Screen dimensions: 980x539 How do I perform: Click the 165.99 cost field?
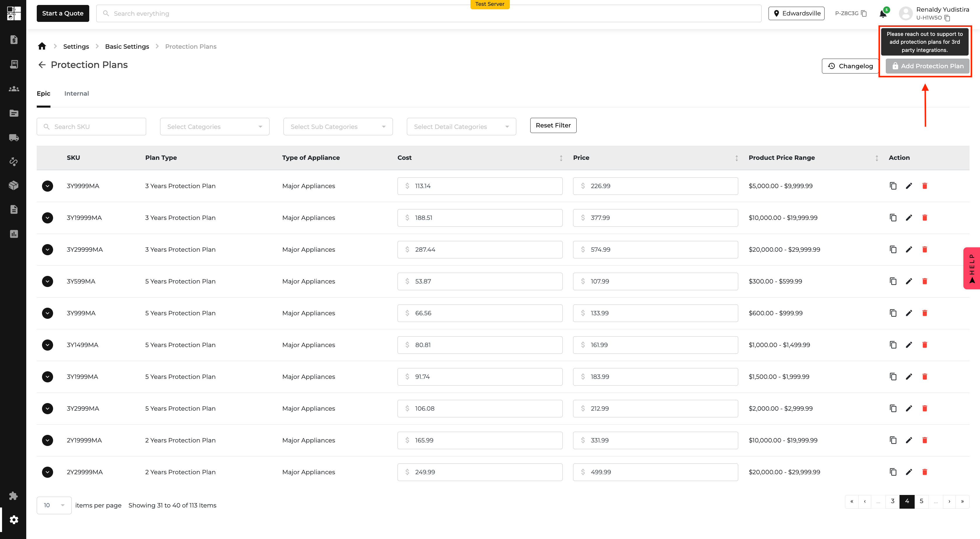[480, 440]
